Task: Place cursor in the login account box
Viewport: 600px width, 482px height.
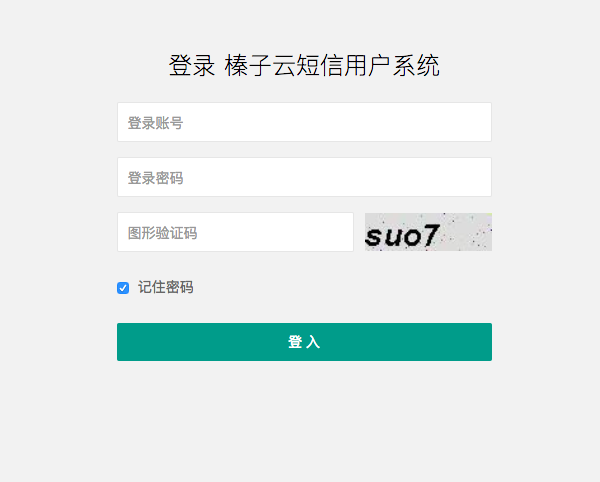Action: click(x=304, y=122)
